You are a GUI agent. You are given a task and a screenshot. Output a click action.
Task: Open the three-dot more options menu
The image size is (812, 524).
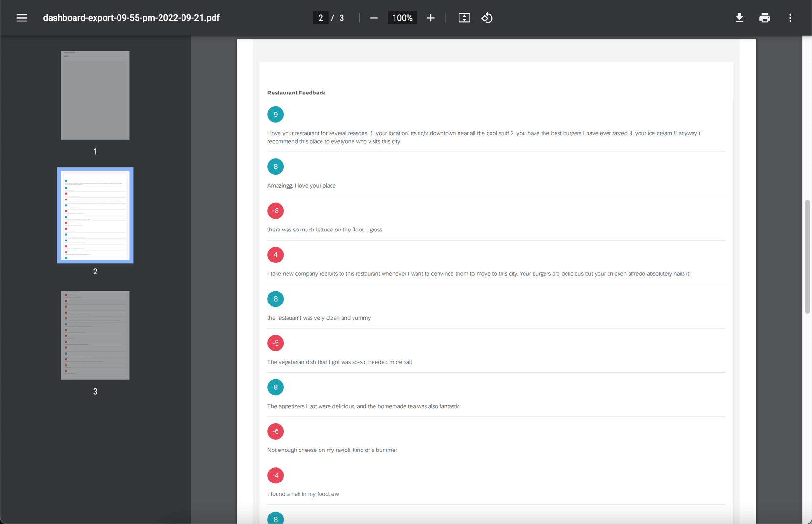click(791, 18)
